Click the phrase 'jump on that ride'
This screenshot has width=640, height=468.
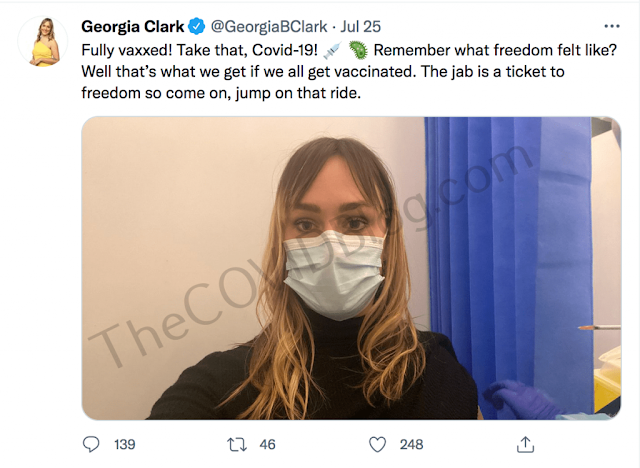click(x=297, y=93)
